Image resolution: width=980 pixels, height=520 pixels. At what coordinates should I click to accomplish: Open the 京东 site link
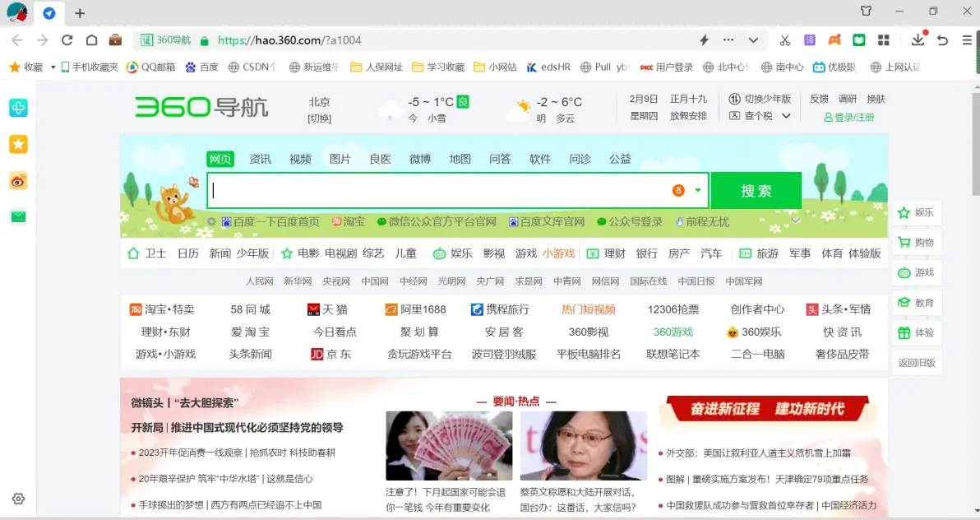[331, 354]
